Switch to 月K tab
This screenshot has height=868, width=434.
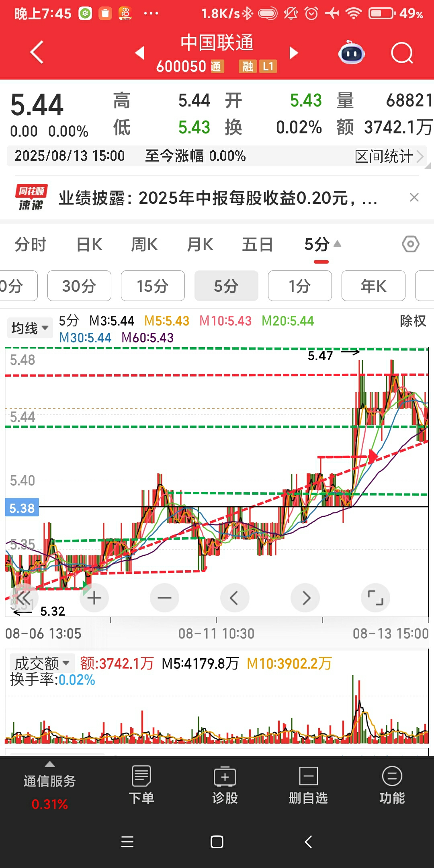coord(200,244)
